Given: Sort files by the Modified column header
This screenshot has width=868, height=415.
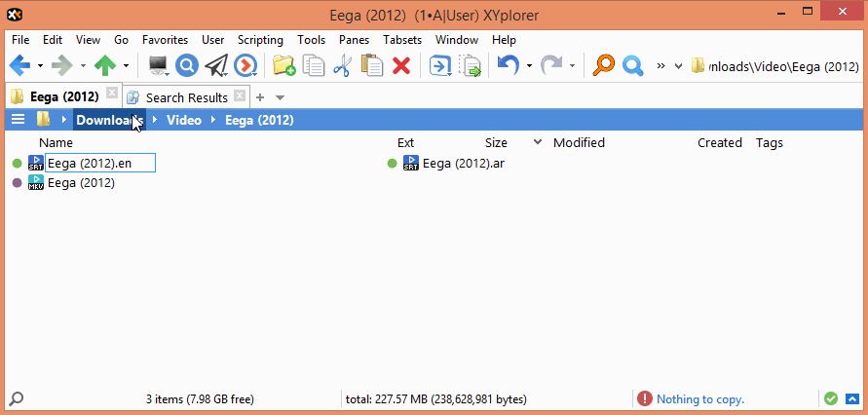Looking at the screenshot, I should tap(579, 142).
